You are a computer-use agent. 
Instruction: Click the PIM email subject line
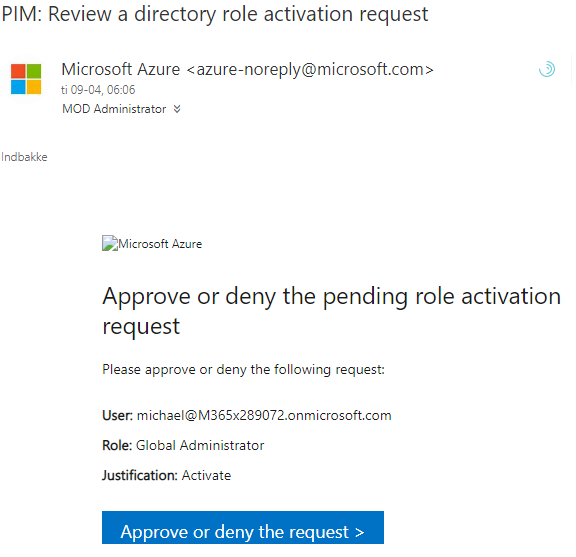pyautogui.click(x=215, y=14)
